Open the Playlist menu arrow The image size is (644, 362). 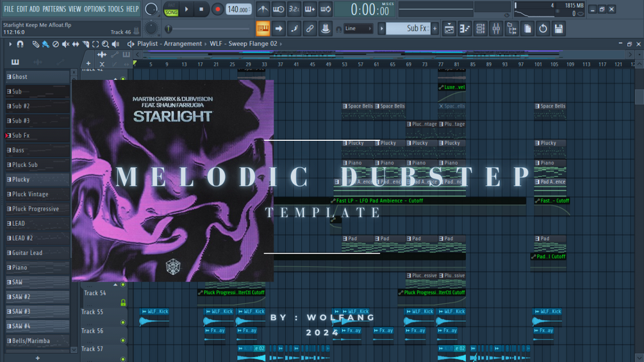(x=10, y=44)
